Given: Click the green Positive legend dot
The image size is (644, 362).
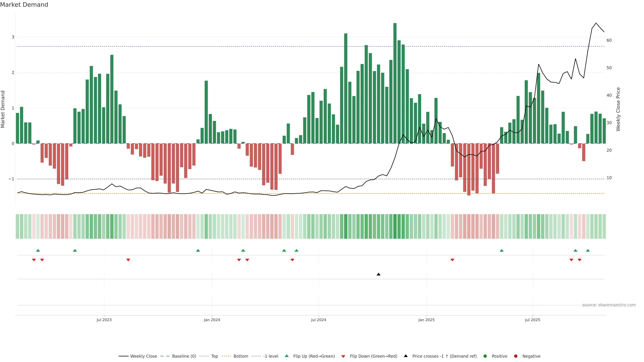Looking at the screenshot, I should (485, 356).
